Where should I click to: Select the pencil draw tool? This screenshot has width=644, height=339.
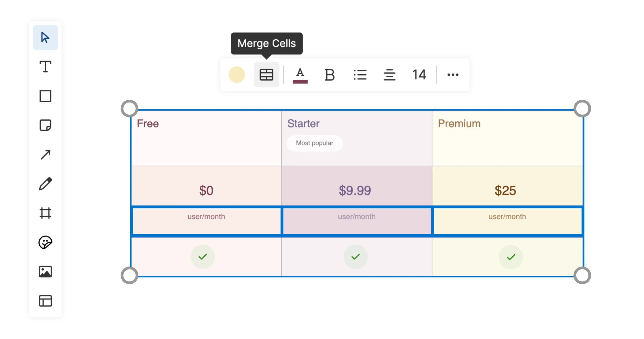point(45,184)
